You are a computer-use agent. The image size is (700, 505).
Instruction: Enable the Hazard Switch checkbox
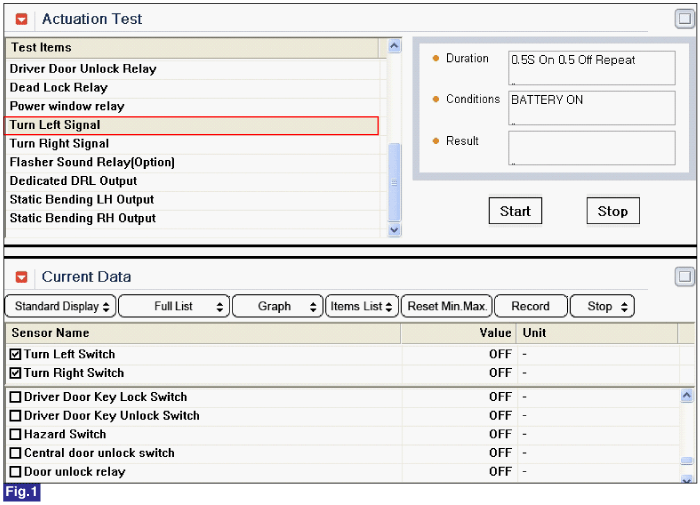(x=15, y=434)
